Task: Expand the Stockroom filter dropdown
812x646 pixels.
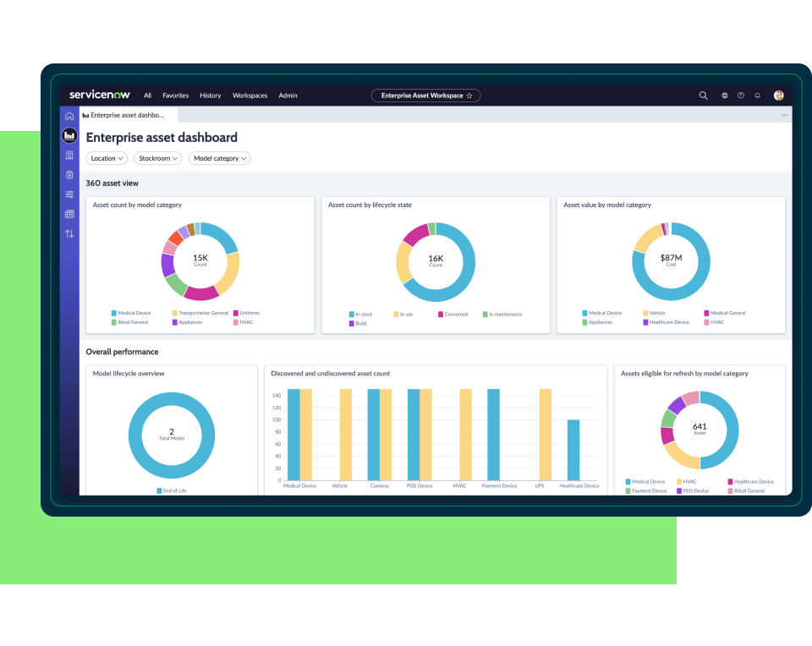Action: pyautogui.click(x=157, y=158)
